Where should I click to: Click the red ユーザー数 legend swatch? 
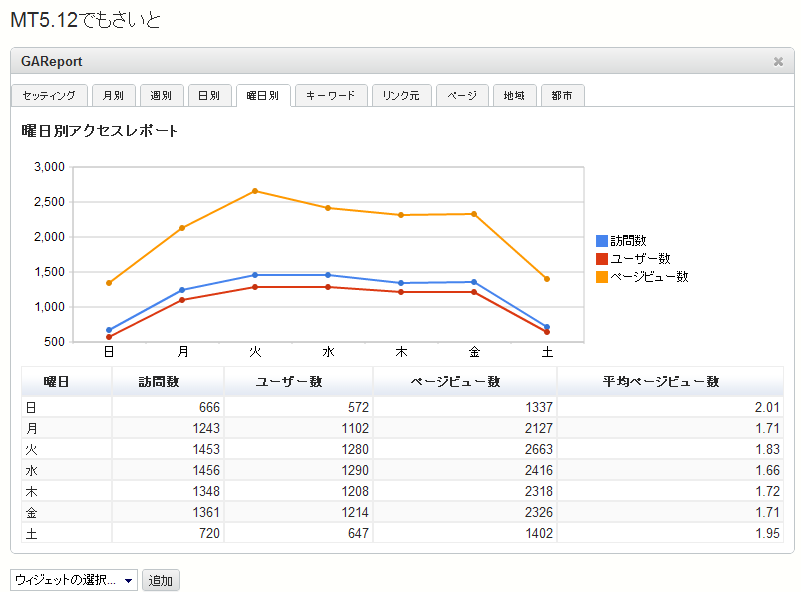pos(601,259)
